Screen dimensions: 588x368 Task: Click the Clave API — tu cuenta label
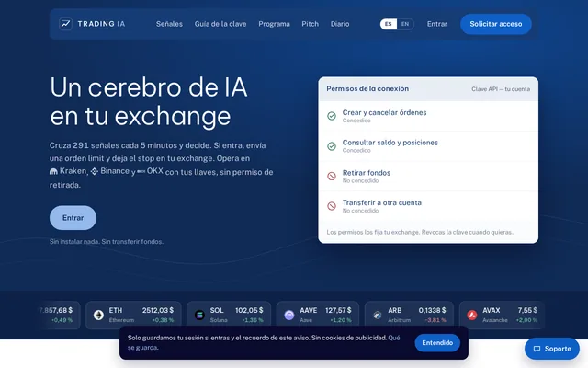pyautogui.click(x=501, y=89)
